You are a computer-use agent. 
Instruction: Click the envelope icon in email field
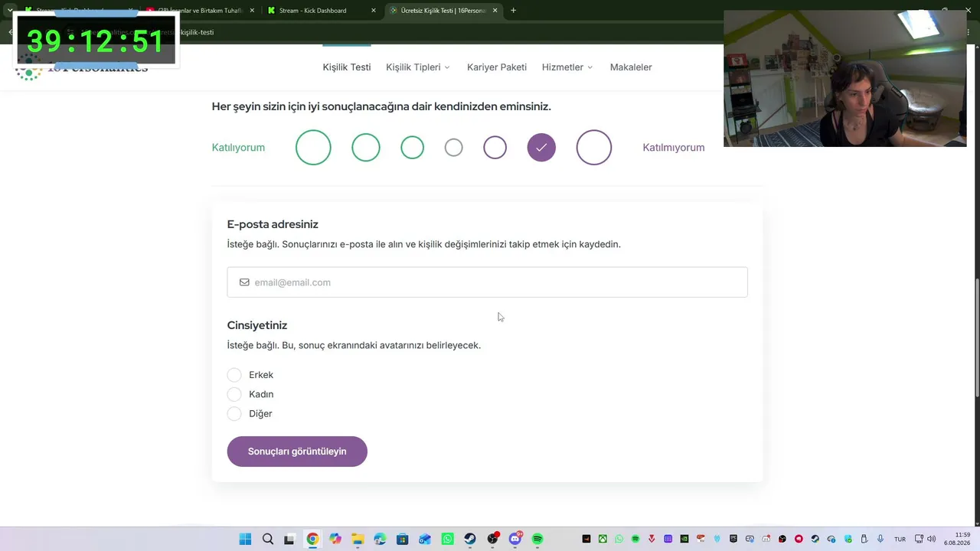pyautogui.click(x=244, y=282)
